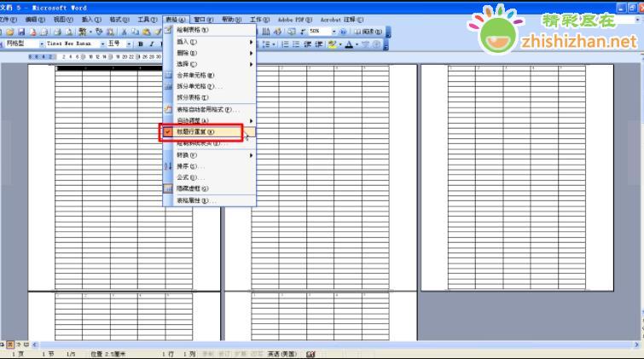Open 表格属性 table properties
Image resolution: width=644 pixels, height=359 pixels.
click(x=210, y=200)
